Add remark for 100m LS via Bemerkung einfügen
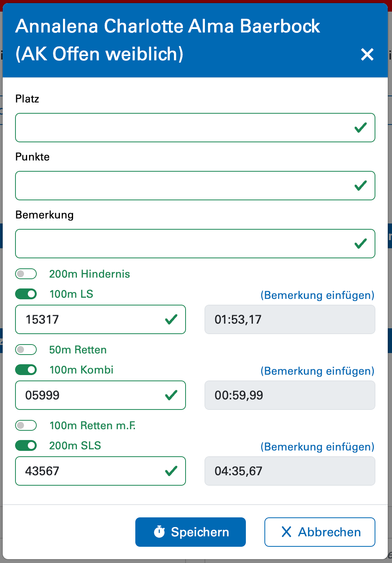The width and height of the screenshot is (392, 563). pyautogui.click(x=317, y=295)
